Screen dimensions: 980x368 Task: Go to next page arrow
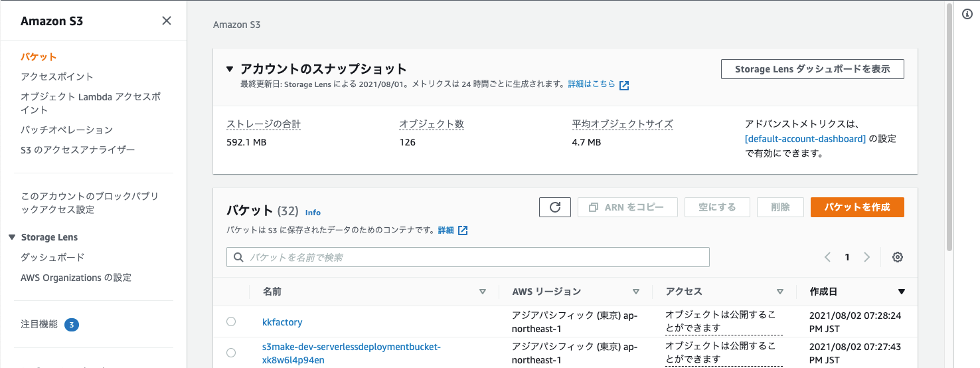tap(866, 257)
